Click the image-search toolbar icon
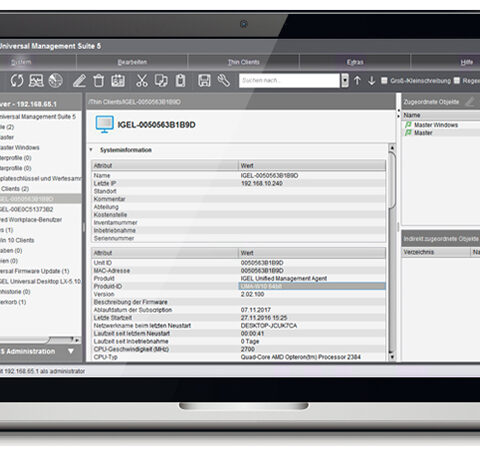Image resolution: width=480 pixels, height=457 pixels. (36, 81)
